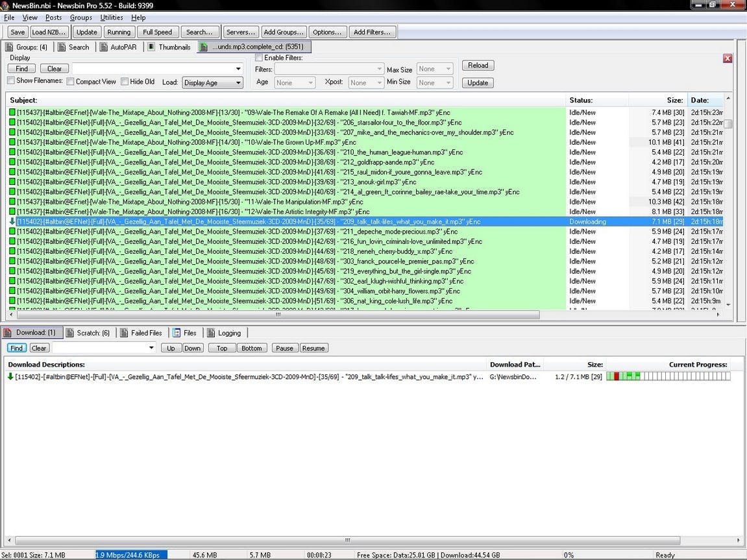Click the Search tab page icon
Screen dimensions: 747x560
click(x=62, y=47)
